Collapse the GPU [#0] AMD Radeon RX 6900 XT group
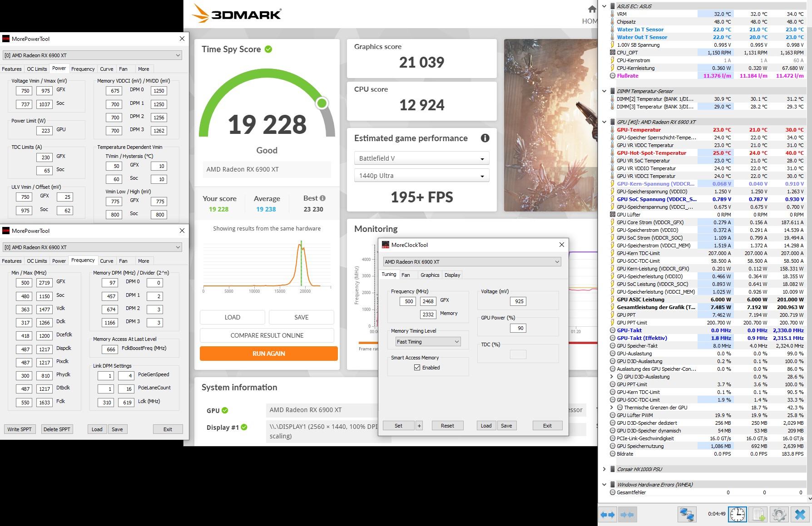812x526 pixels. 604,122
